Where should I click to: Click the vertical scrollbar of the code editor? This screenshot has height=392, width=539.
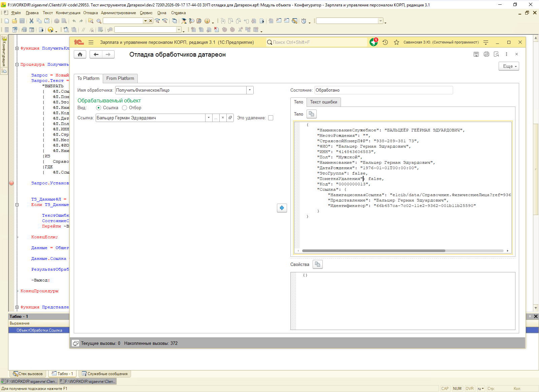536,170
